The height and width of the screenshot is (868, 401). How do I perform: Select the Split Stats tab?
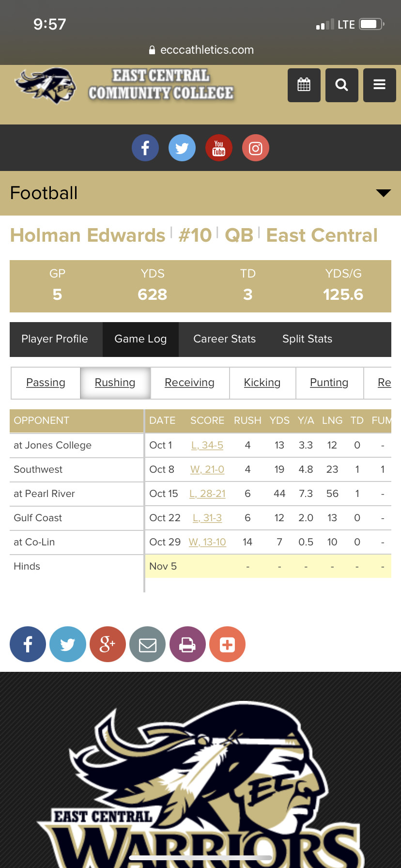point(307,339)
